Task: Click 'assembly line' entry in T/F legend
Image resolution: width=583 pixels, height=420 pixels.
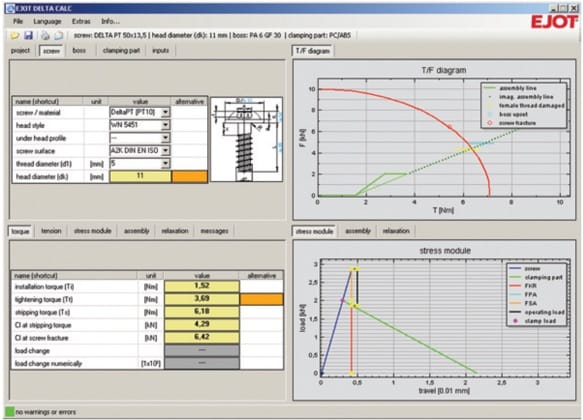Action: pos(518,88)
